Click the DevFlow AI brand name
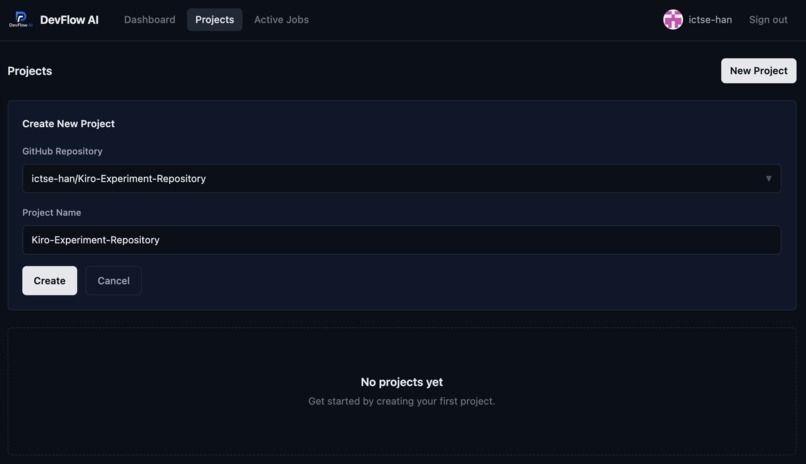 (x=69, y=20)
